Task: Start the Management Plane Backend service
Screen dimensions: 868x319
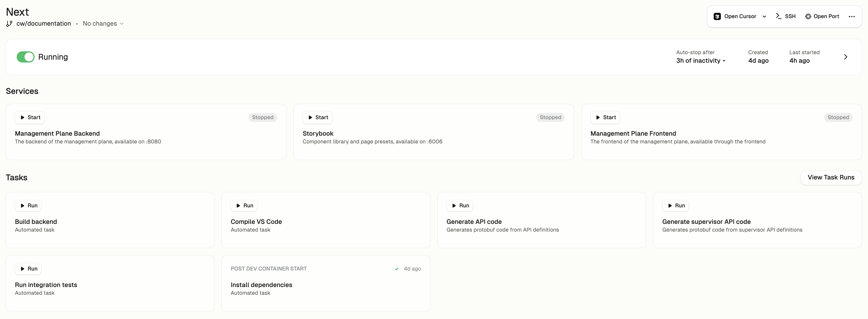Action: pos(30,117)
